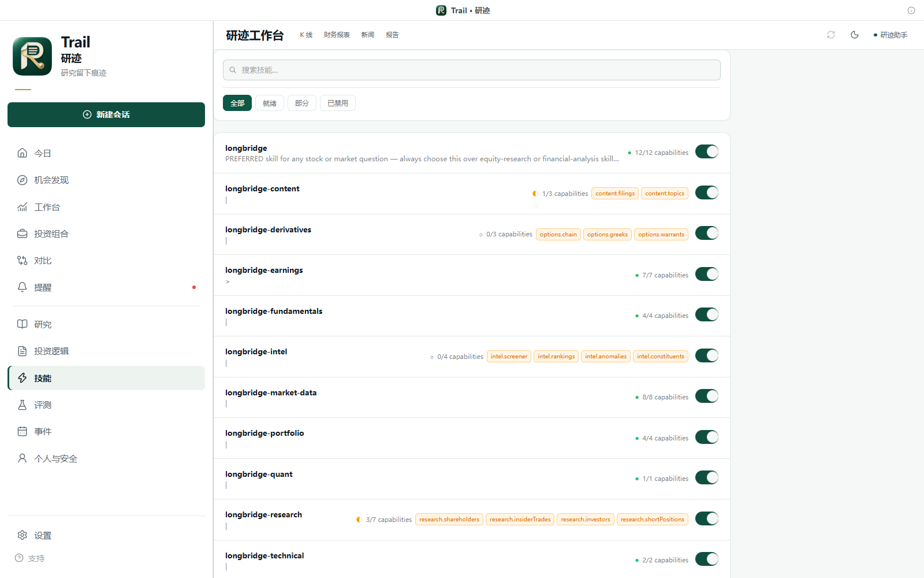Open 支持 help icon
Screen dimensions: 924x578
[x=19, y=558]
